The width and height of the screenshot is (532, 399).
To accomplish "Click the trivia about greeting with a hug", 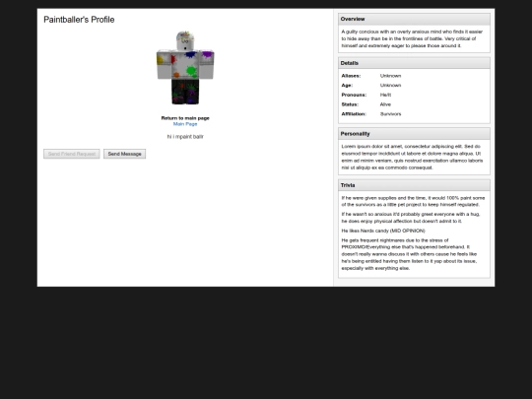I will 411,218.
